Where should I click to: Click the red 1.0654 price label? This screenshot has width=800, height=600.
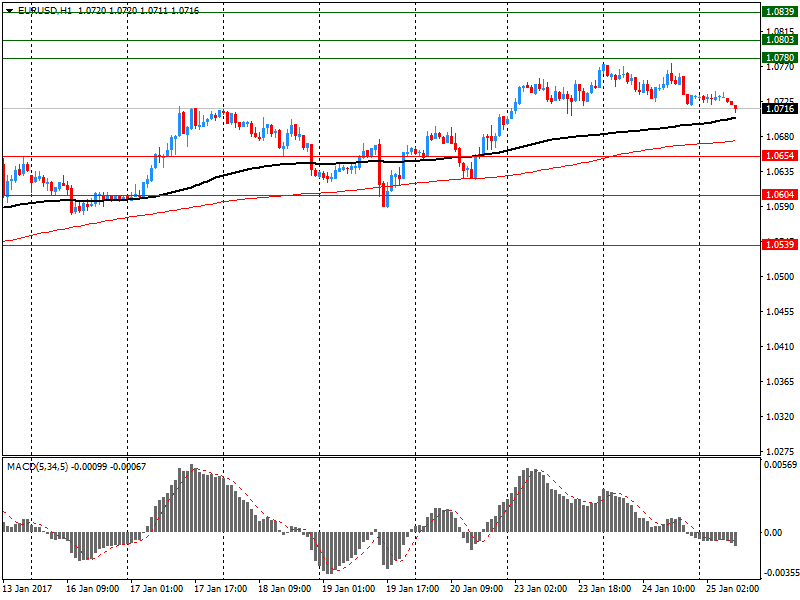coord(780,156)
